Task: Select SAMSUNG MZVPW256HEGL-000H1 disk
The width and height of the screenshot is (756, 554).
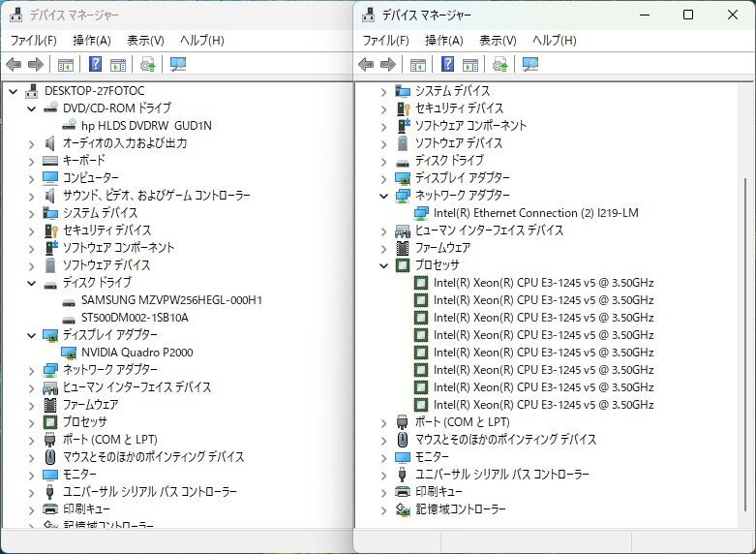Action: click(x=171, y=300)
